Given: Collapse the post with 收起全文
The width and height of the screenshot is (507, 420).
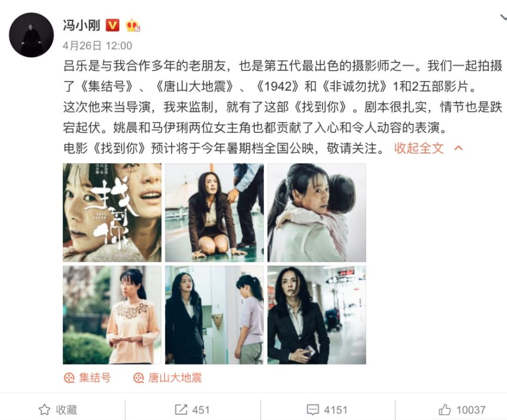Looking at the screenshot, I should coord(419,148).
